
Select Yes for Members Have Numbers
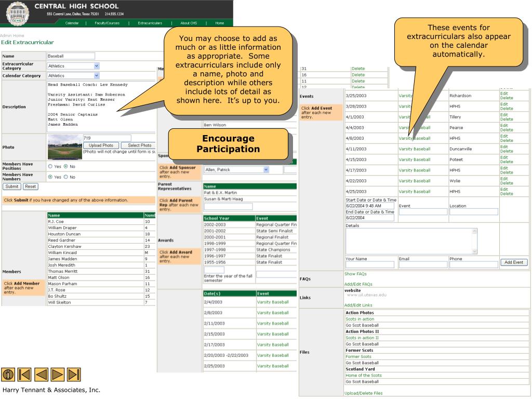click(x=50, y=177)
